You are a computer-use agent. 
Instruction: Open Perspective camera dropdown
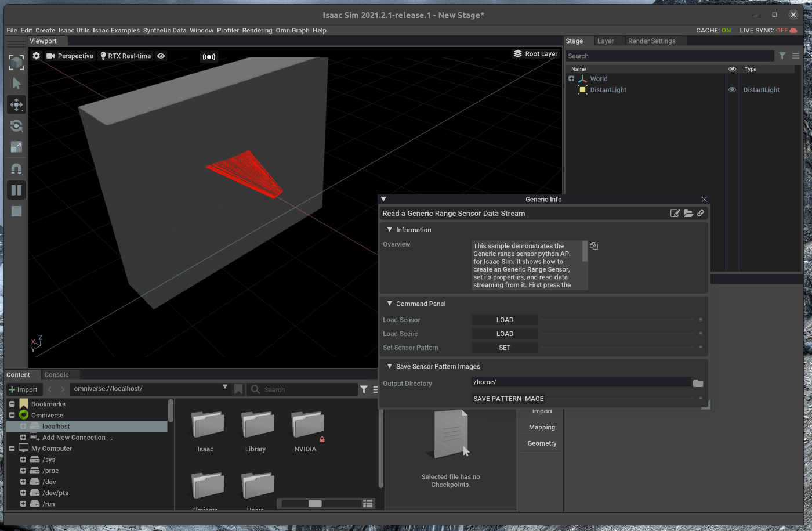click(70, 56)
